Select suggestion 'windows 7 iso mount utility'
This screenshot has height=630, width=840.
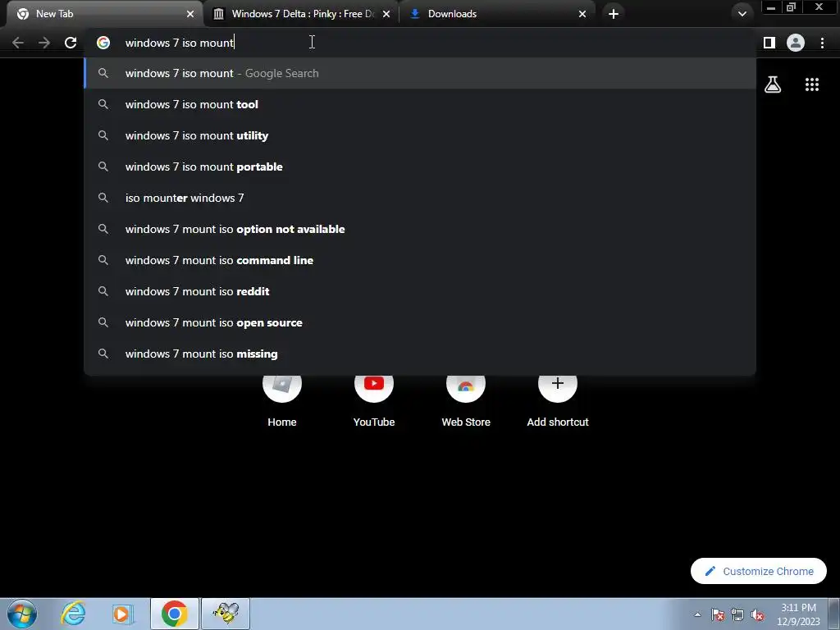(x=420, y=135)
